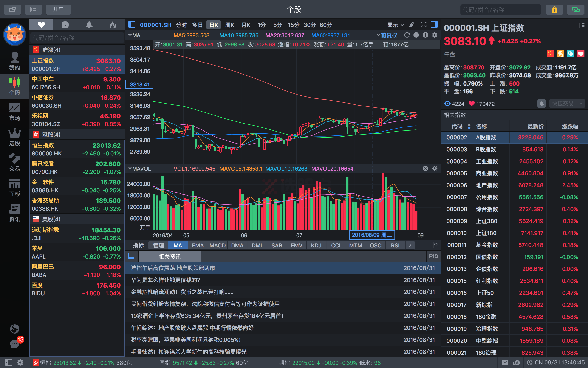Select the drawing pencil tool
The width and height of the screenshot is (588, 368).
[411, 25]
